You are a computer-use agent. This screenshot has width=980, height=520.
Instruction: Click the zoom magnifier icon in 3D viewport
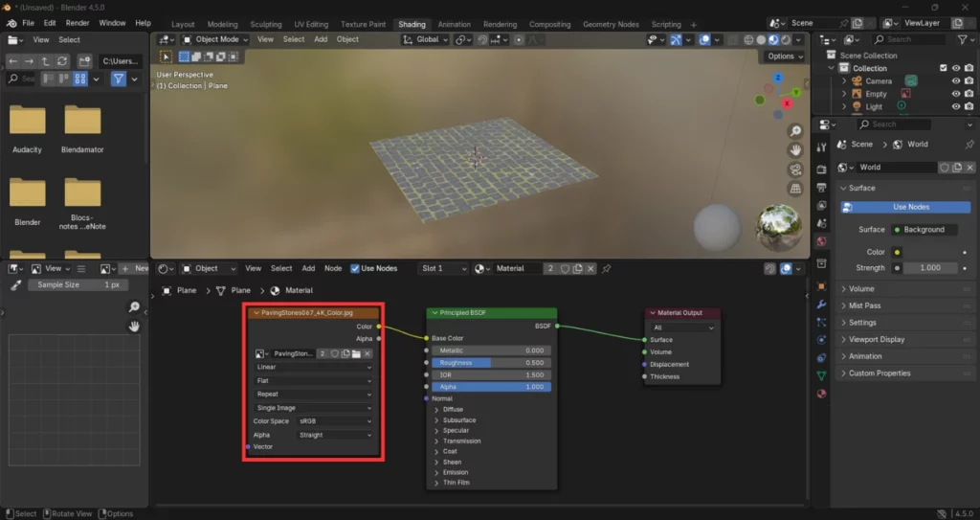click(795, 131)
